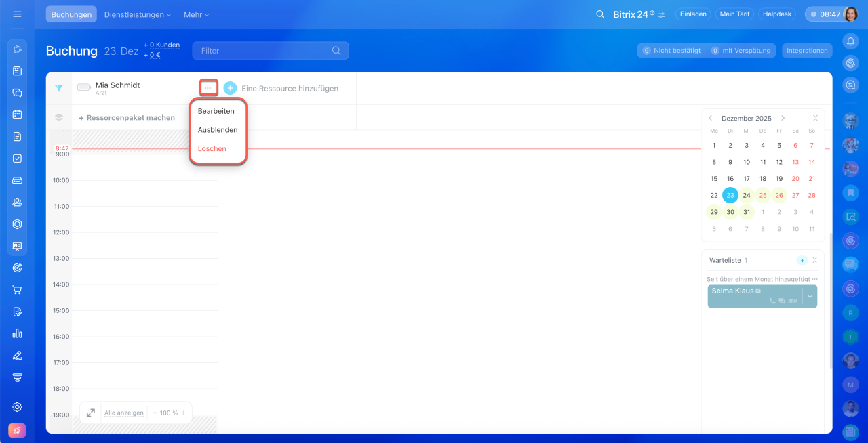868x443 pixels.
Task: Click the +0 Kunden counter
Action: tap(161, 45)
